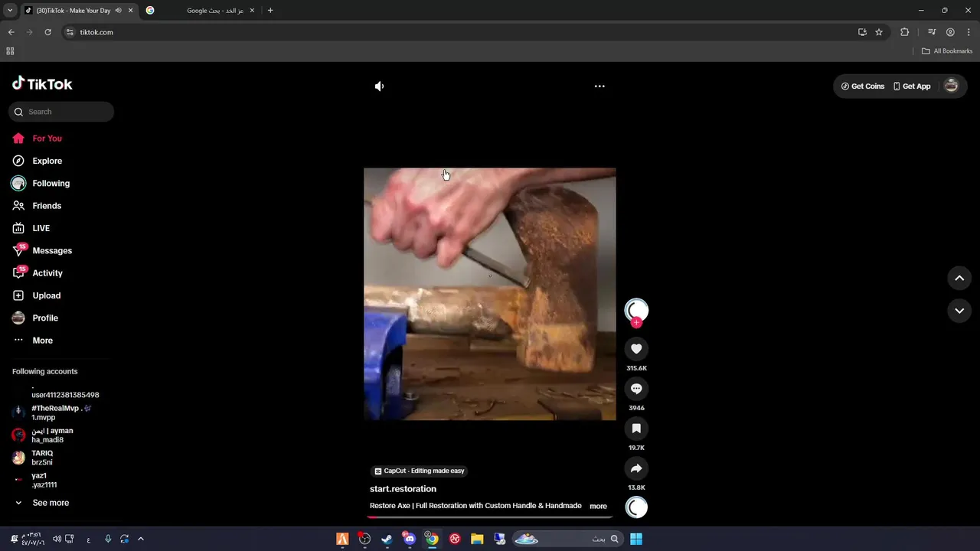The width and height of the screenshot is (980, 551).
Task: Open All Bookmarks folder
Action: point(947,51)
